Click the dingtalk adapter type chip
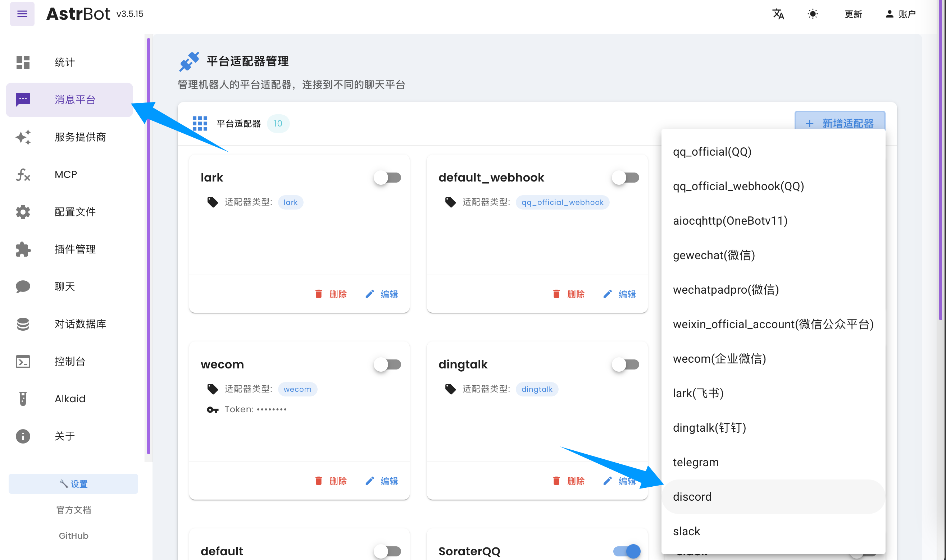Screen dimensions: 946x560 (x=537, y=389)
